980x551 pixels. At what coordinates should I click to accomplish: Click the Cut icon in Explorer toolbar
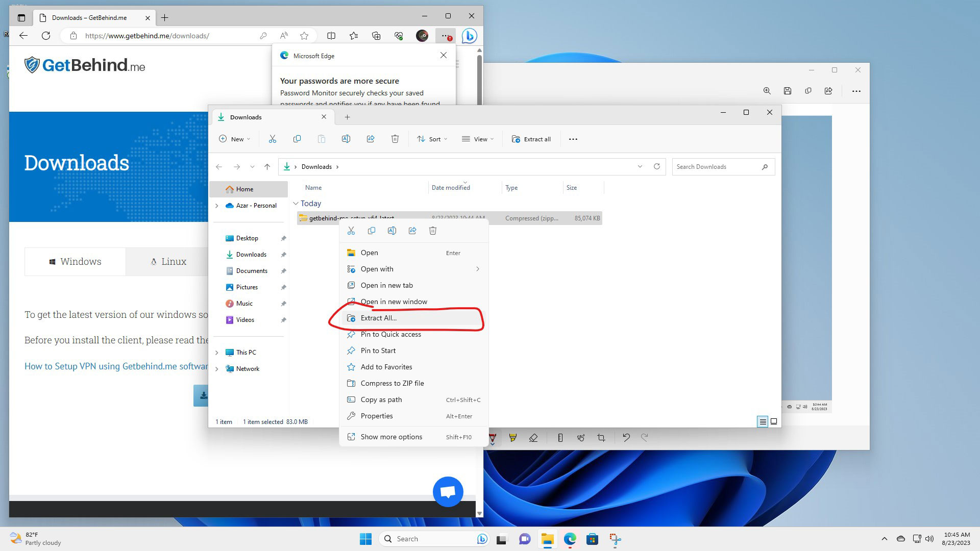(273, 139)
